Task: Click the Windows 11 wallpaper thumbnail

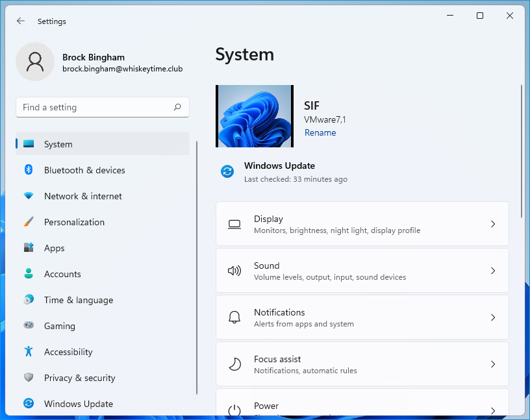Action: click(255, 116)
